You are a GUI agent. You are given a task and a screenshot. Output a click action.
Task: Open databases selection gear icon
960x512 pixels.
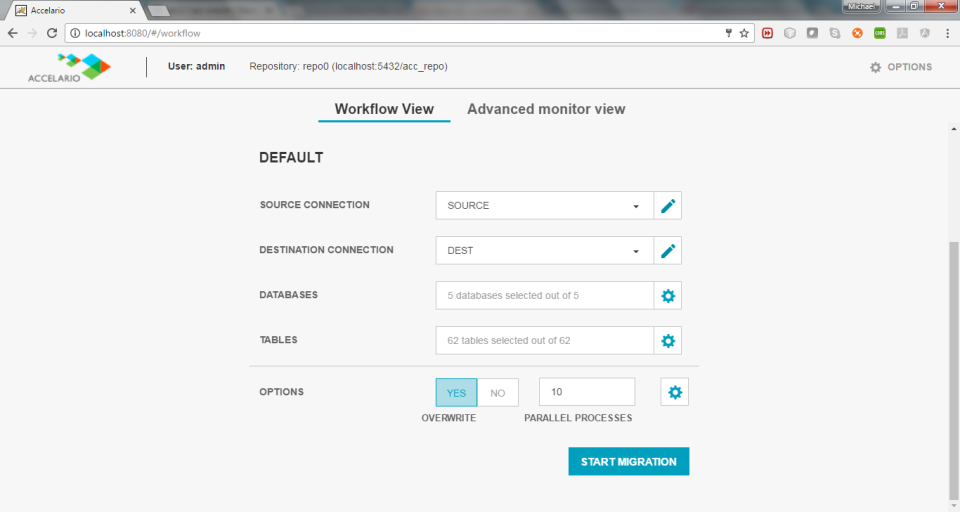tap(668, 296)
